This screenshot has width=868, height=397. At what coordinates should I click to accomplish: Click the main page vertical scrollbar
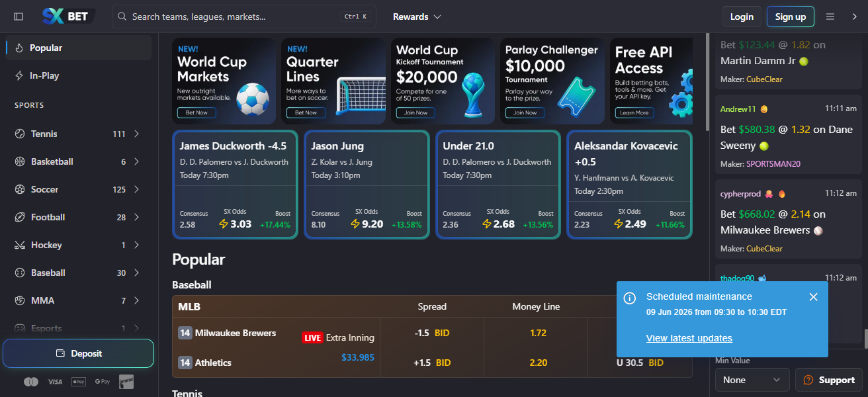[707, 81]
